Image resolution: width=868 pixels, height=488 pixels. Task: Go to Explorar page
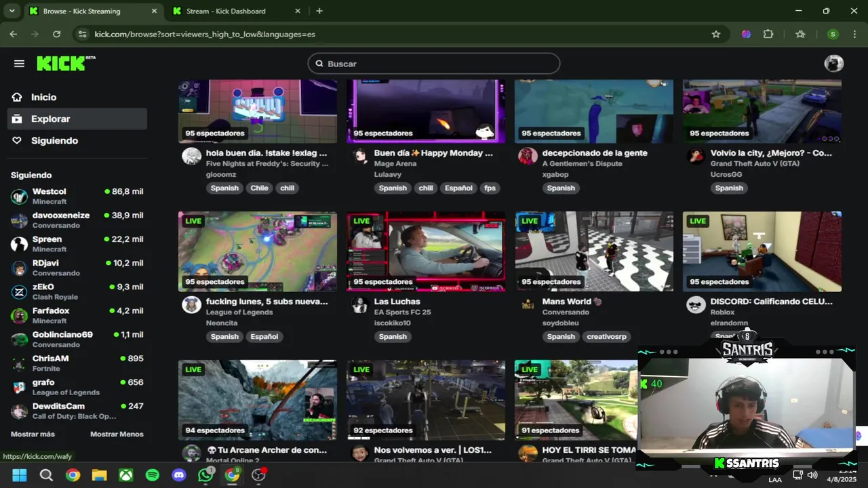tap(50, 119)
